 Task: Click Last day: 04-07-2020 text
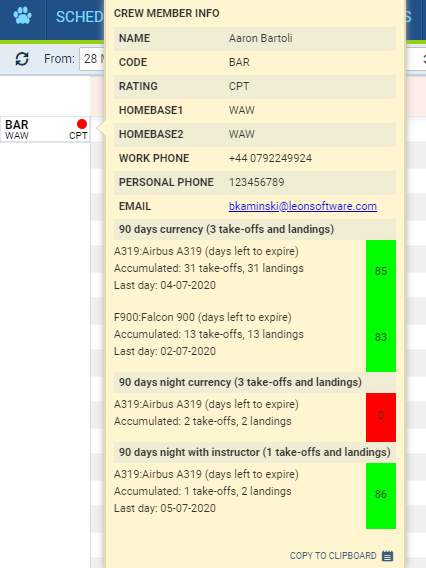(x=165, y=285)
